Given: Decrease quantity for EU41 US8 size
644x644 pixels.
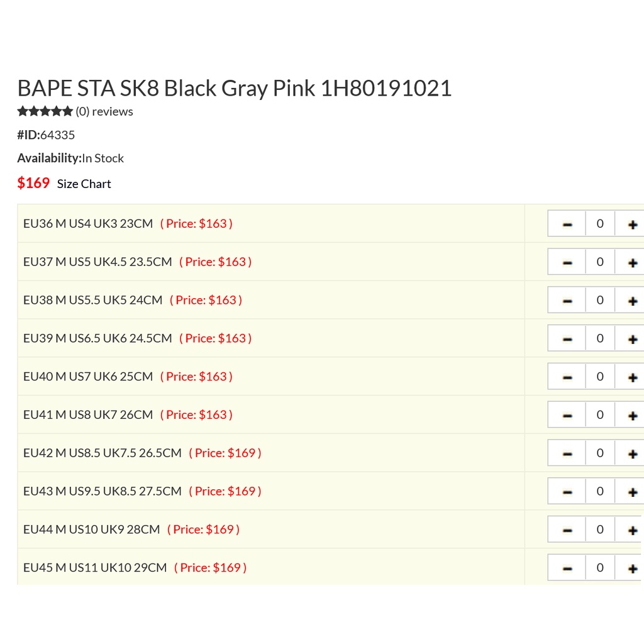Looking at the screenshot, I should click(567, 415).
